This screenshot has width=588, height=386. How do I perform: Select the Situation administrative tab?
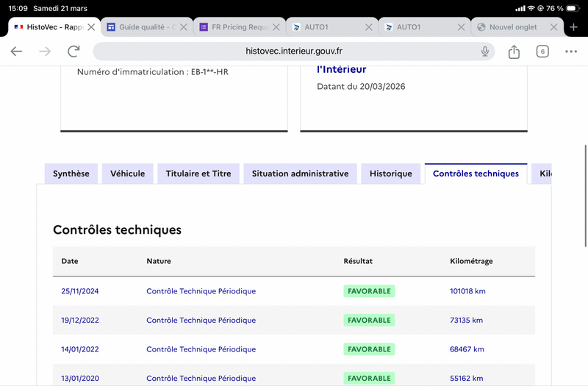pyautogui.click(x=300, y=174)
